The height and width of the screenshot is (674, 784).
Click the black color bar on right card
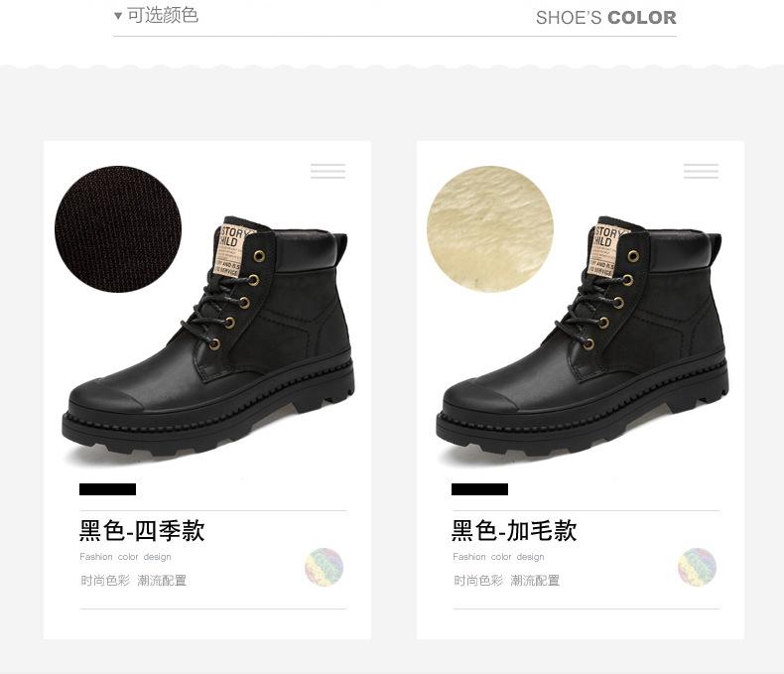[x=479, y=489]
